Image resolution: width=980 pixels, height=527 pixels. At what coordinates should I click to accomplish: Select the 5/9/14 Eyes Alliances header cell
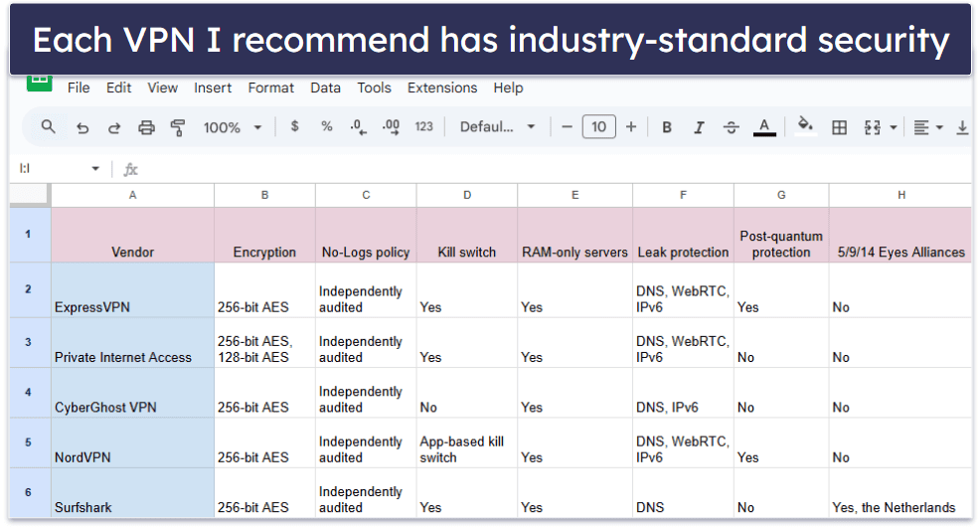pyautogui.click(x=900, y=235)
